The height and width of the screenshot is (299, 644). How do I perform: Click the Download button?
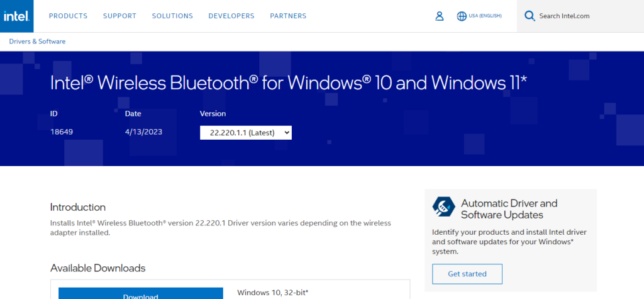point(140,293)
